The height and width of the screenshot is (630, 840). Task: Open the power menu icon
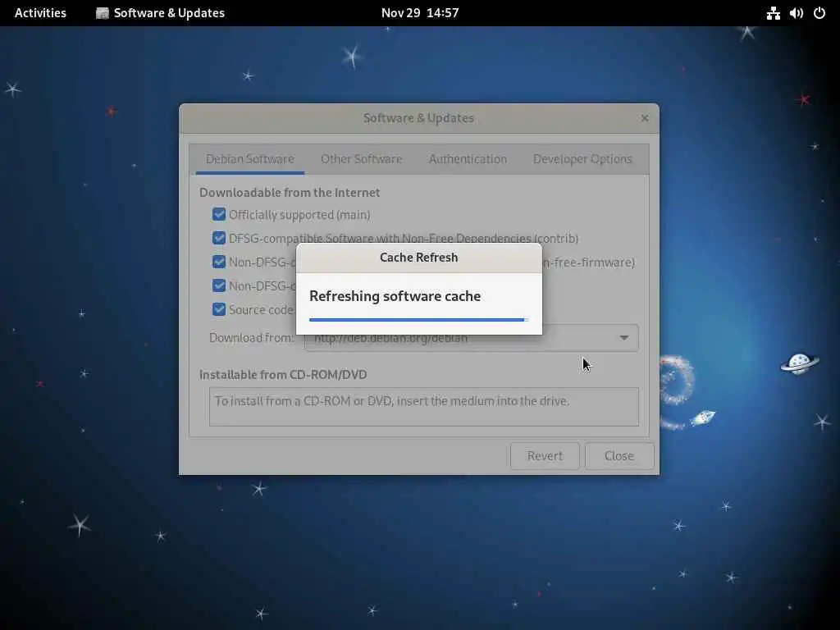[x=819, y=13]
